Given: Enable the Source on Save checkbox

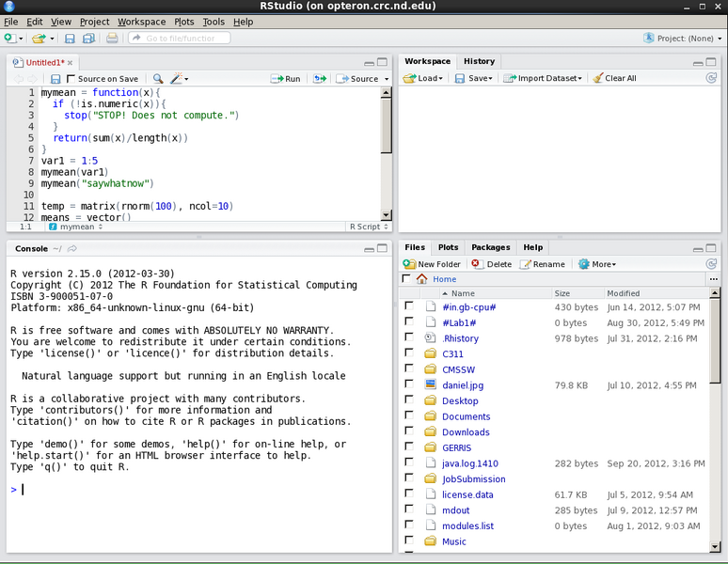Looking at the screenshot, I should coord(71,79).
